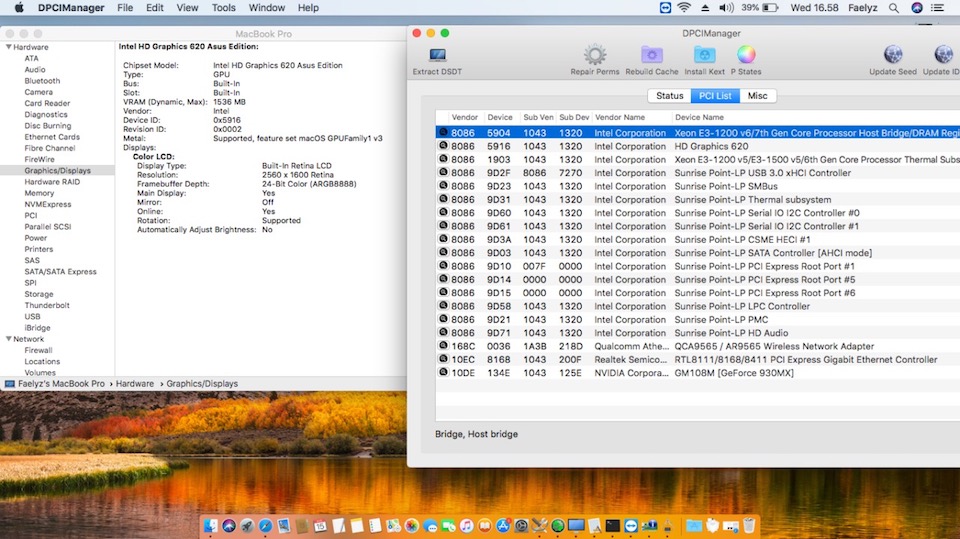Open Terminal from the Dock

tap(612, 526)
